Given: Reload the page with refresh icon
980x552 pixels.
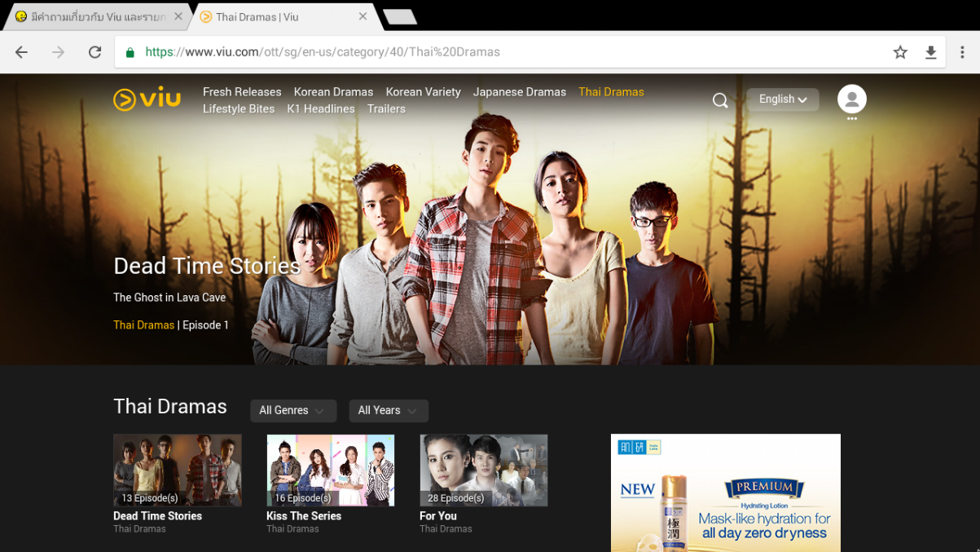Looking at the screenshot, I should click(94, 52).
